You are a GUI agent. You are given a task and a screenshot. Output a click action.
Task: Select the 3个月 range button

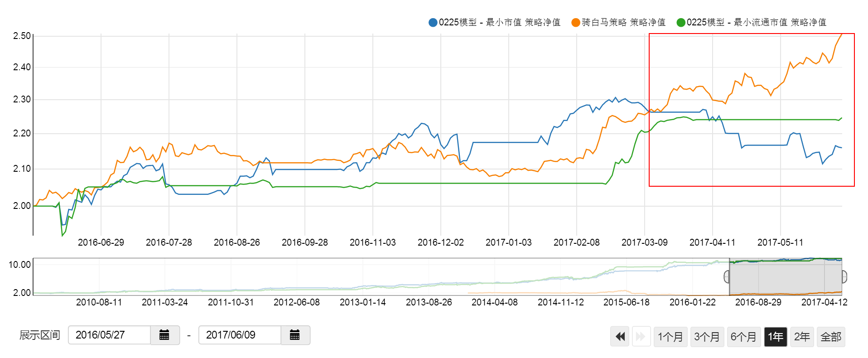pos(707,337)
